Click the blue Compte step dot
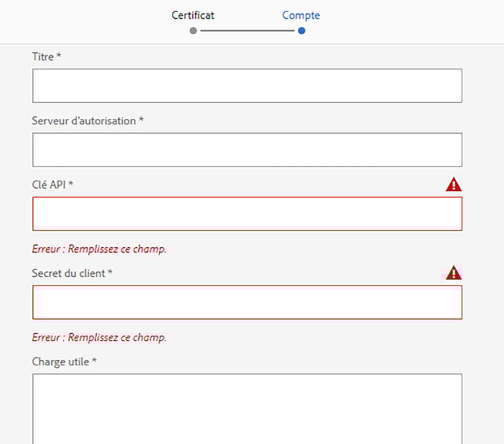The width and height of the screenshot is (504, 444). tap(302, 31)
